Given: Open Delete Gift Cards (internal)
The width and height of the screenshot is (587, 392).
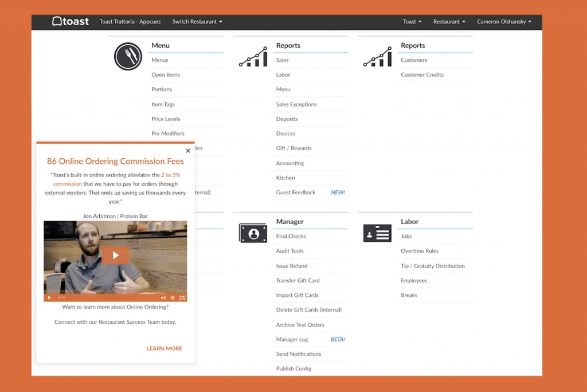Looking at the screenshot, I should tap(310, 309).
